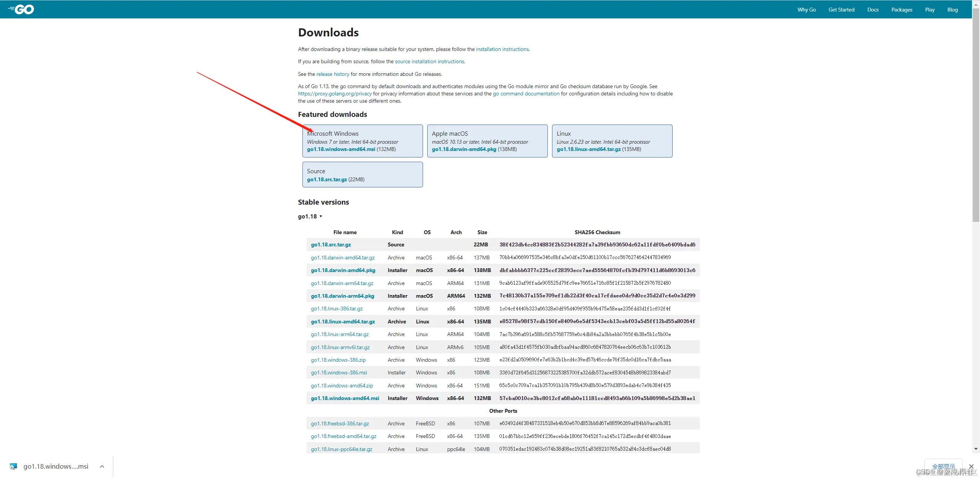Screen dimensions: 980x479
Task: Open the Why Go menu item
Action: pyautogui.click(x=806, y=10)
